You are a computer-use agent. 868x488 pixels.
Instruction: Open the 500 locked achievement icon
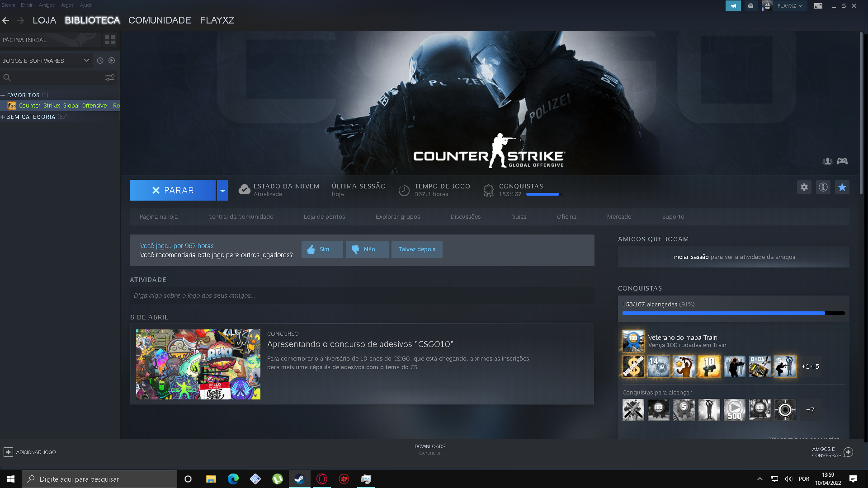734,410
